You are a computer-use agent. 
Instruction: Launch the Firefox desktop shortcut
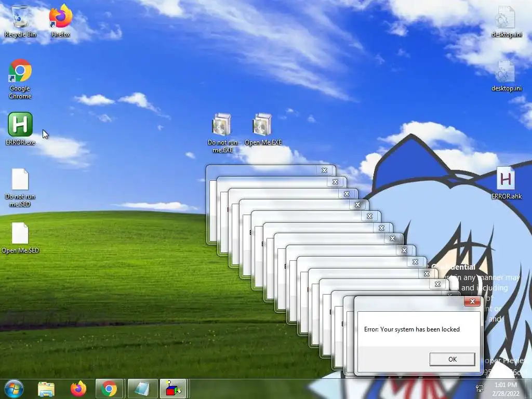click(x=60, y=21)
